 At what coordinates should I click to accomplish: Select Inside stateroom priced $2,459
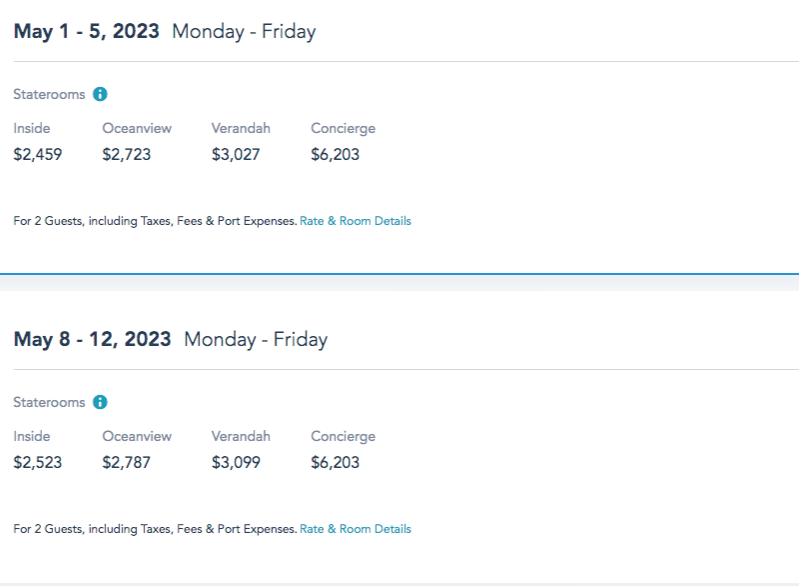[37, 155]
